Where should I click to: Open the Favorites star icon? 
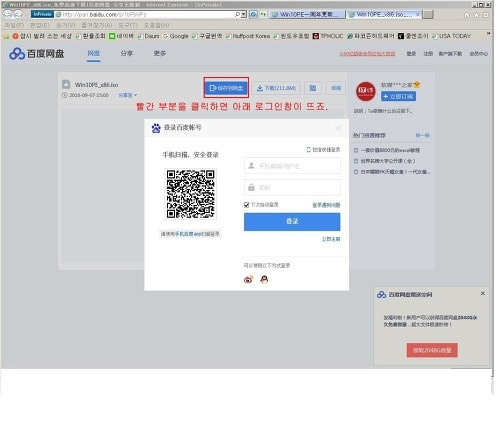(476, 15)
